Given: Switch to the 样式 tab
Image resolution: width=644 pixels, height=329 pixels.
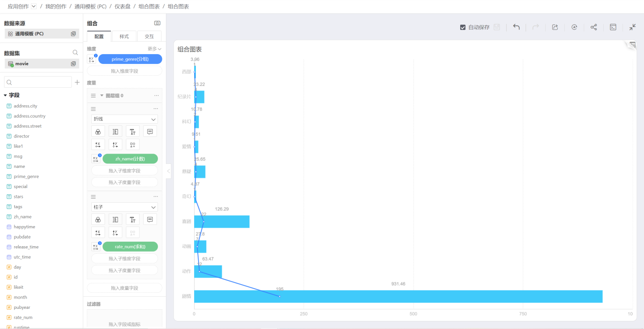Looking at the screenshot, I should coord(124,36).
